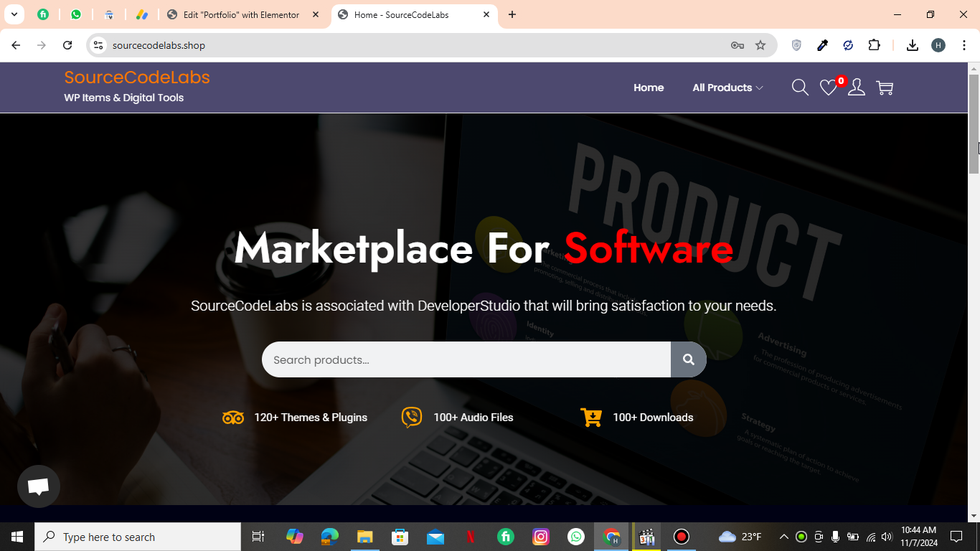This screenshot has width=980, height=551.
Task: Click the taskbar Type here to search box
Action: (x=138, y=537)
